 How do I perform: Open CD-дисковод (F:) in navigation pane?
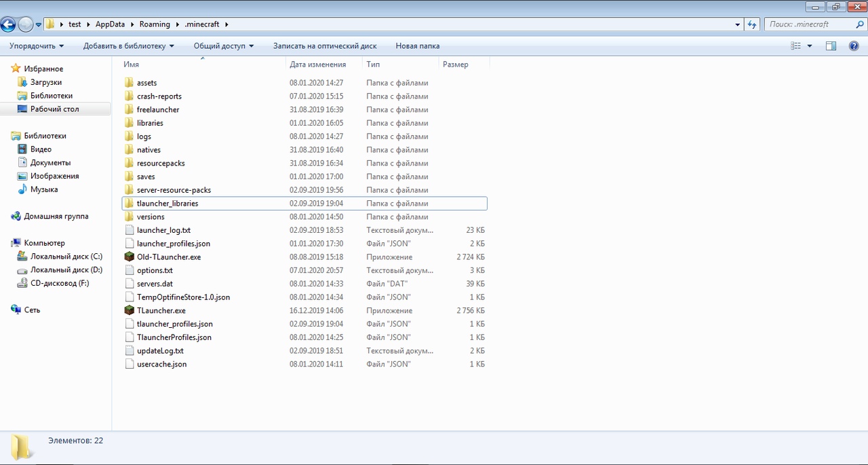point(60,283)
